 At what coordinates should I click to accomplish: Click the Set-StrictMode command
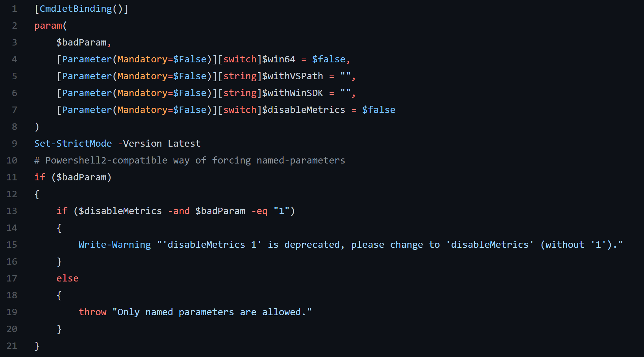click(73, 144)
